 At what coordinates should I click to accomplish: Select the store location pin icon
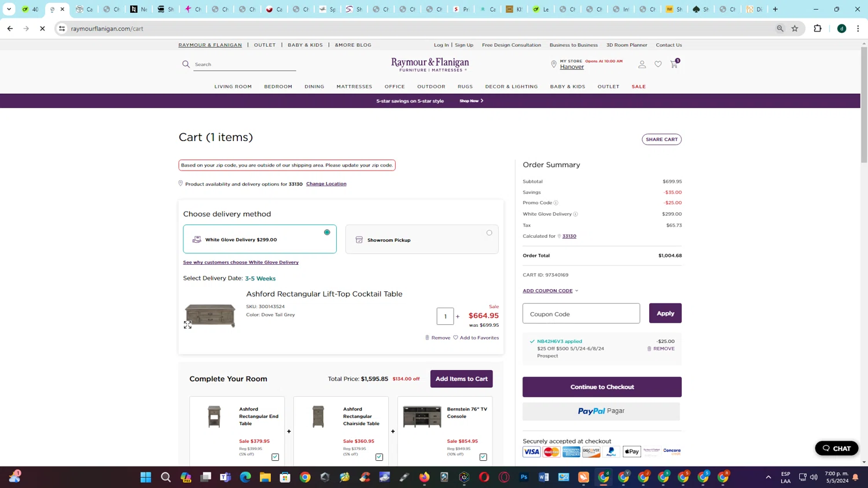(x=554, y=64)
